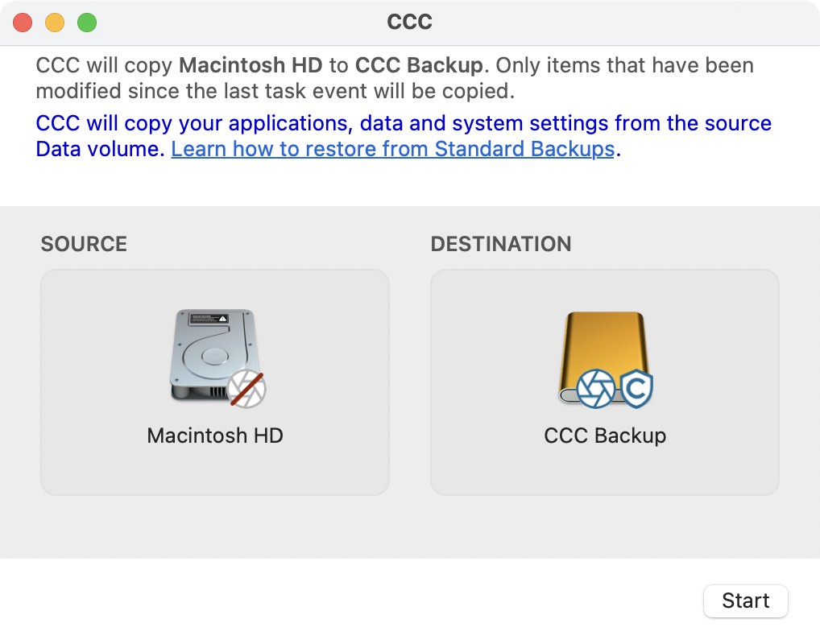Viewport: 820px width, 644px height.
Task: Click the Macintosh HD hard drive icon
Action: click(x=214, y=356)
